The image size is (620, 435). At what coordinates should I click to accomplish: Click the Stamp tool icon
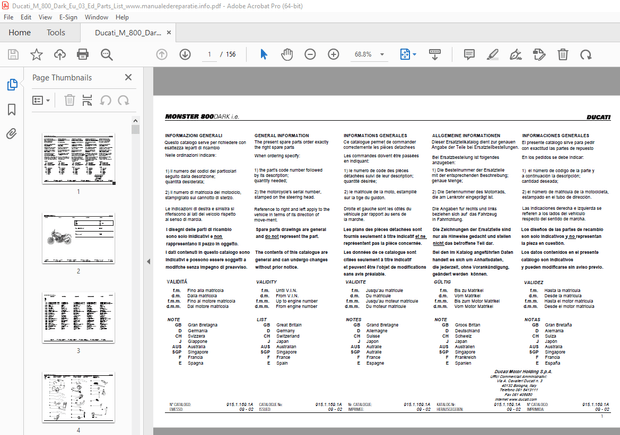pos(539,55)
